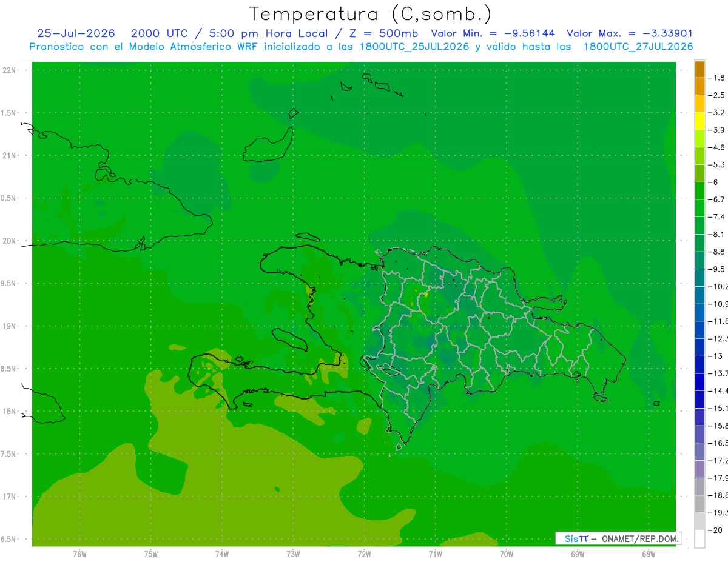Click the '-5.3' colorbar label
The width and height of the screenshot is (728, 562).
[x=716, y=165]
